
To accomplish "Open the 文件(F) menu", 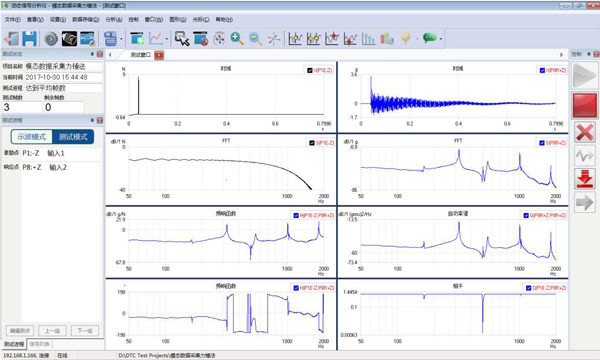I will [12, 20].
